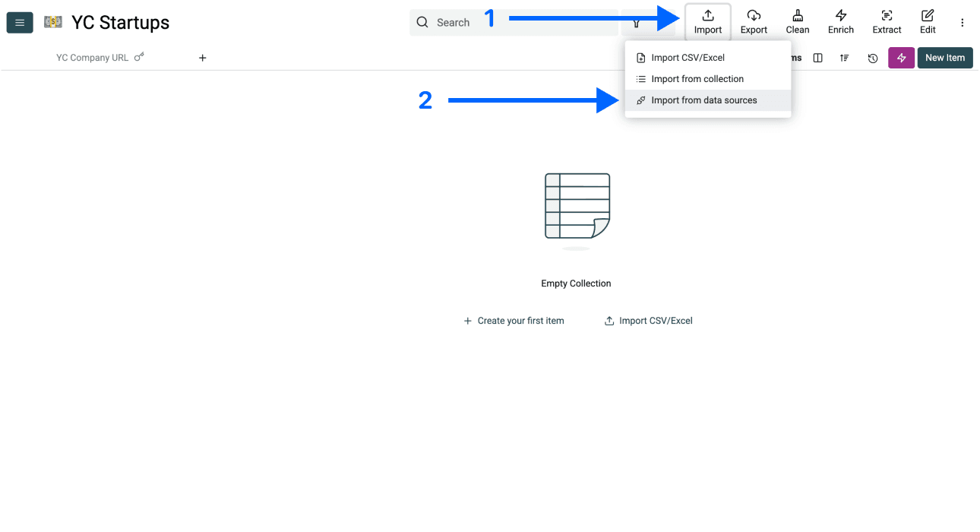Open the overflow three-dot menu

click(x=963, y=22)
